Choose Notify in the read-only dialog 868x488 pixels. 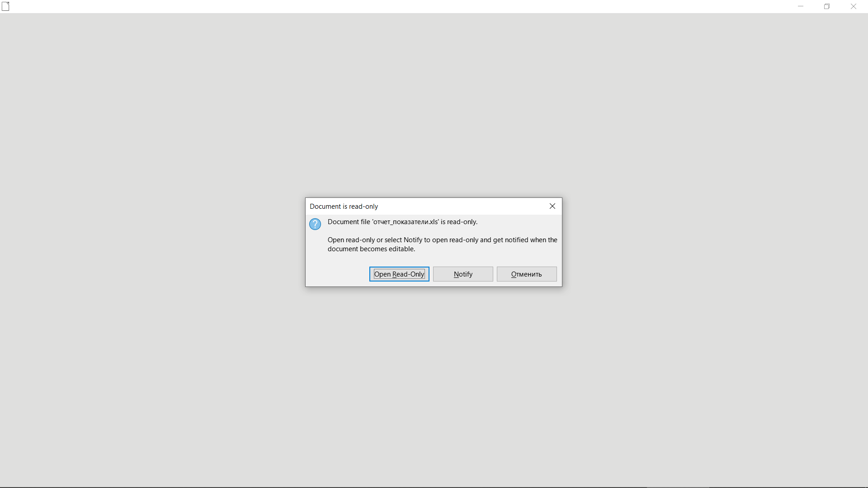[463, 274]
